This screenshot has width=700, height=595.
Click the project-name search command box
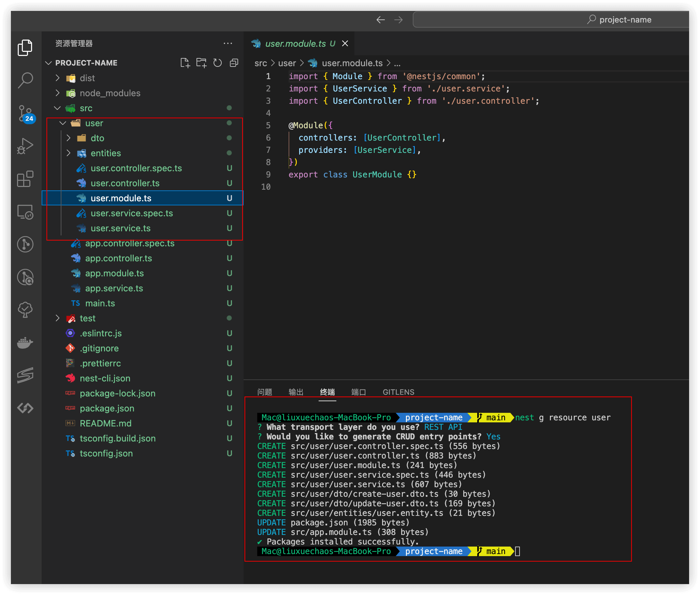[551, 20]
